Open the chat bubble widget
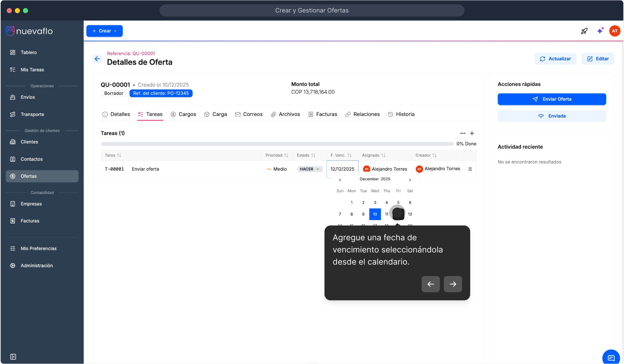 611,358
